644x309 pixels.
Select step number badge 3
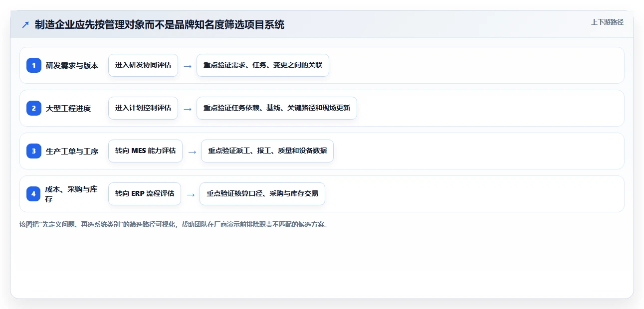point(34,151)
